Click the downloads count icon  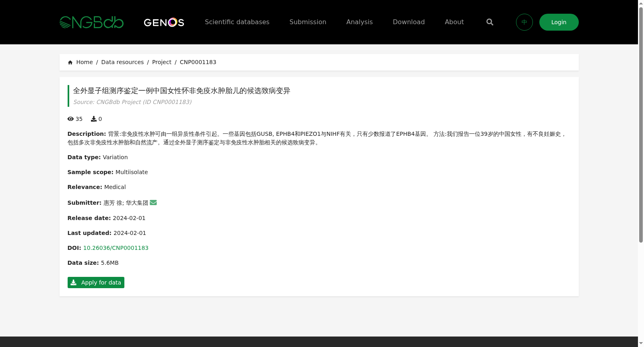tap(94, 119)
